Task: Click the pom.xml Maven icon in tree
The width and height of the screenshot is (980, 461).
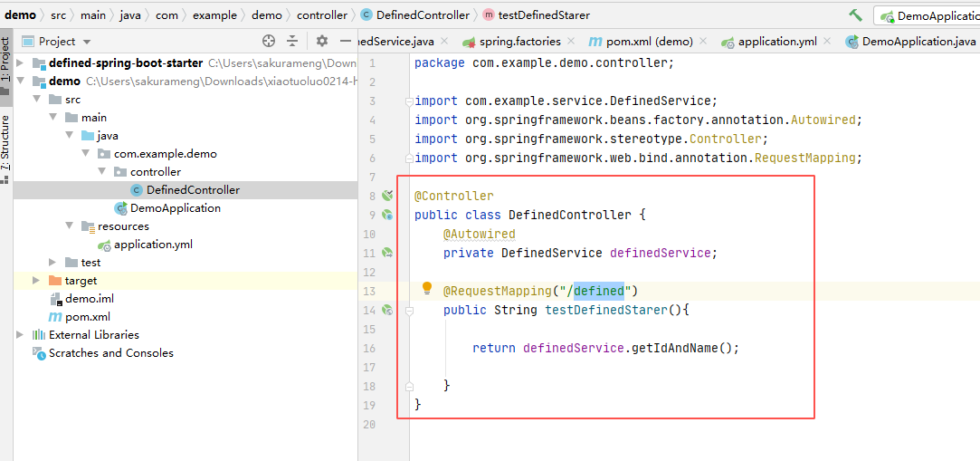Action: pos(55,317)
